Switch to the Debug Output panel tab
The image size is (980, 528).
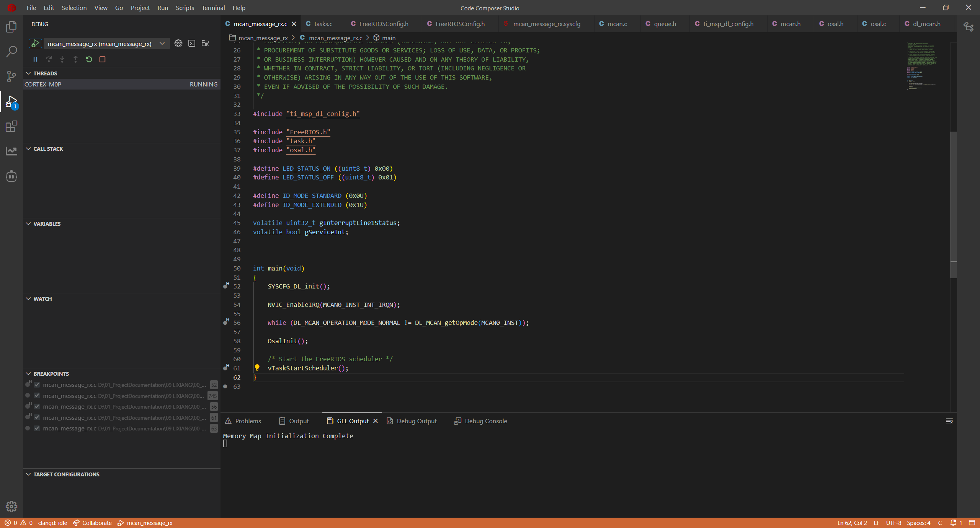412,421
